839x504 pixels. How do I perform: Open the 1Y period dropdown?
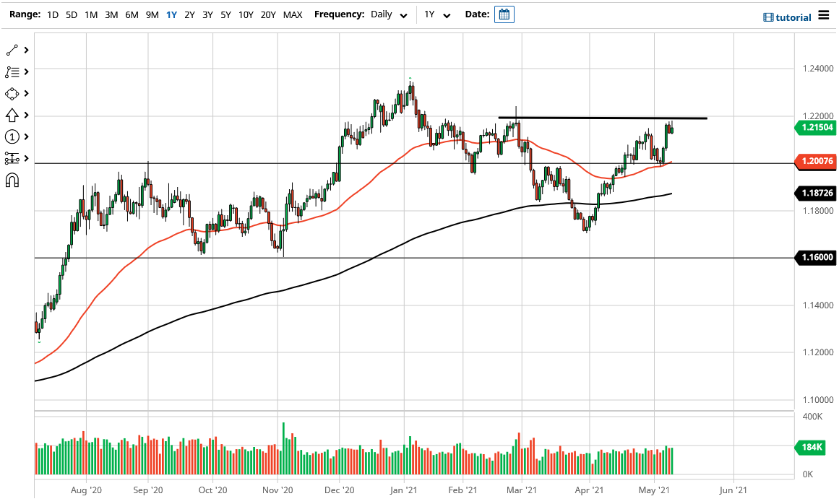pos(437,14)
